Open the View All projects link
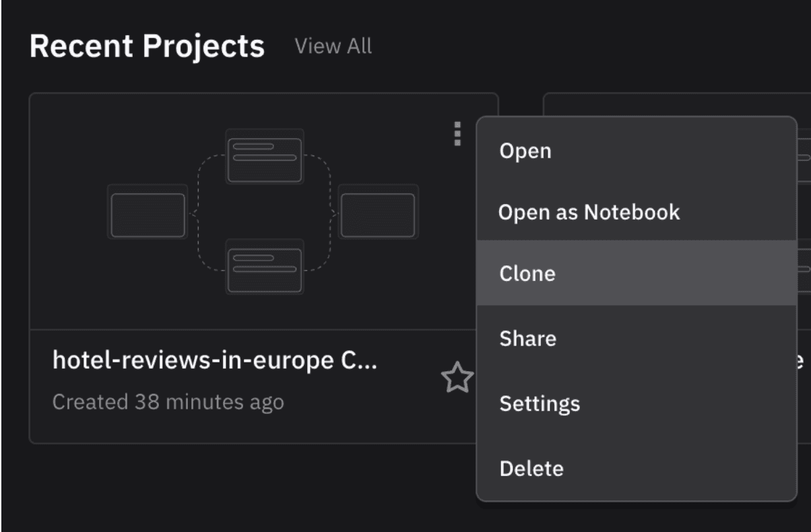The image size is (811, 532). click(x=333, y=46)
